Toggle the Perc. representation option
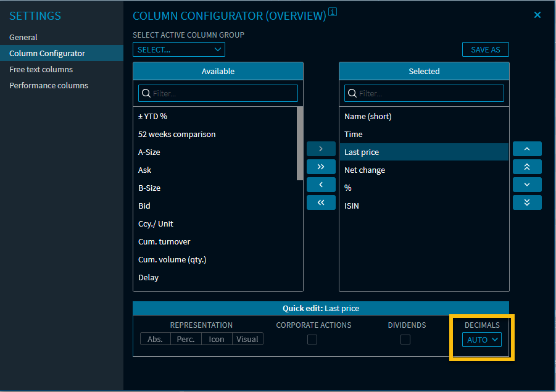The height and width of the screenshot is (392, 556). (186, 339)
